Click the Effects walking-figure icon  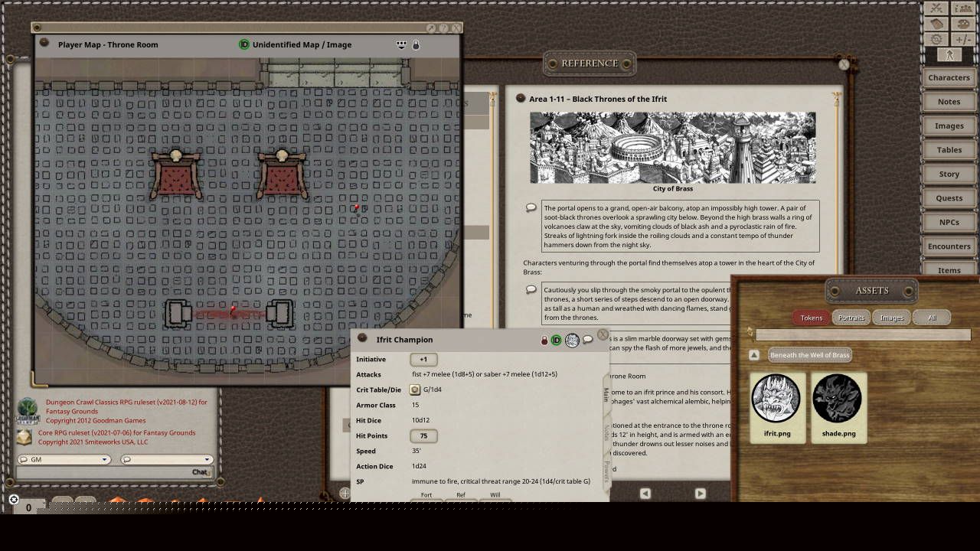pos(949,55)
